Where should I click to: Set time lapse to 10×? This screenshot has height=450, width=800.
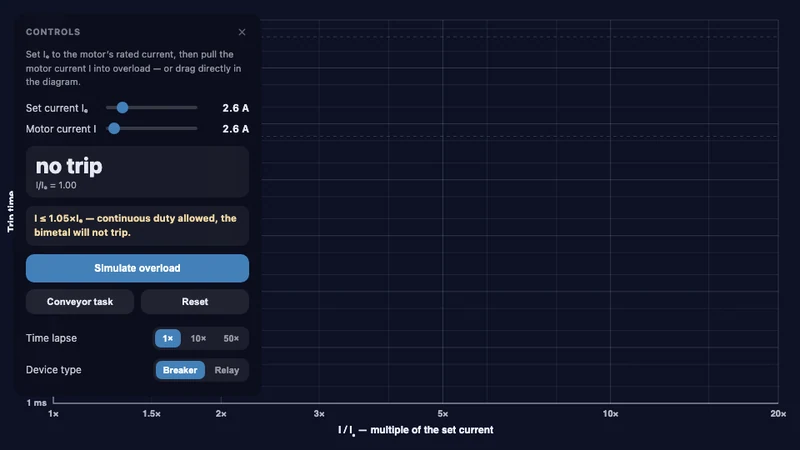(x=198, y=338)
